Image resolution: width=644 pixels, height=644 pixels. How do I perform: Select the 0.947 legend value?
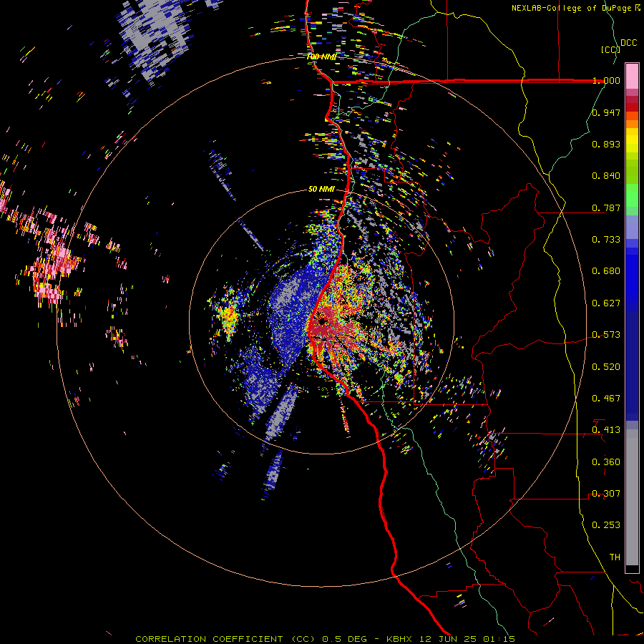(606, 112)
